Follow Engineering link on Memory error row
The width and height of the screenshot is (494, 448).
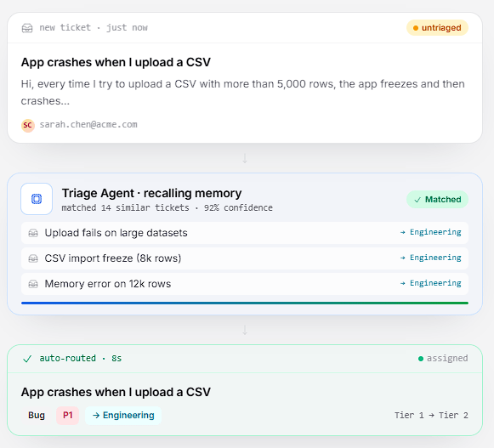pyautogui.click(x=431, y=283)
